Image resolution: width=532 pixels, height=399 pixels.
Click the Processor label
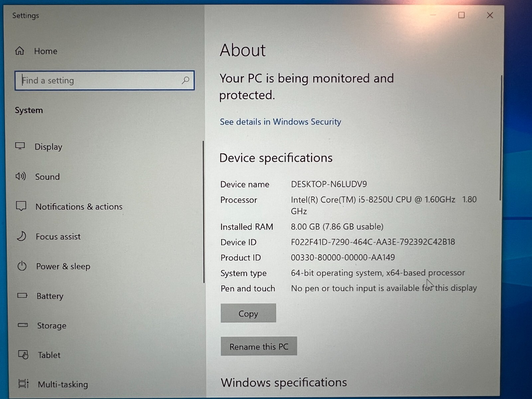239,200
